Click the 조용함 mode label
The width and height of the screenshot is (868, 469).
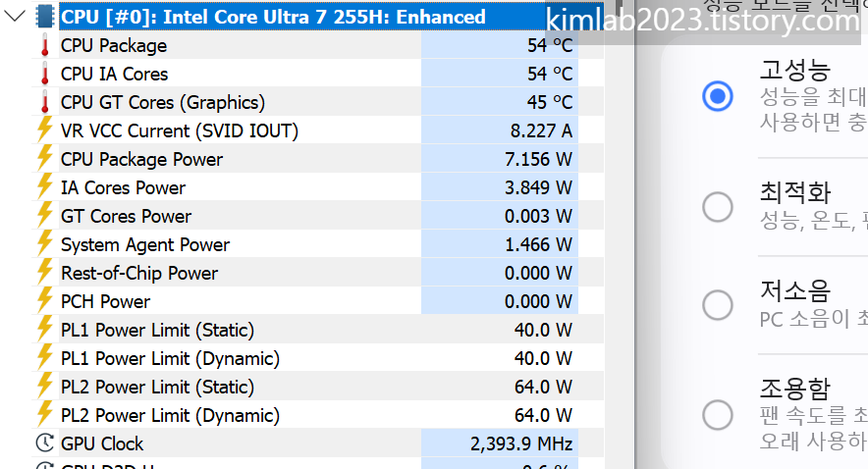pyautogui.click(x=795, y=389)
